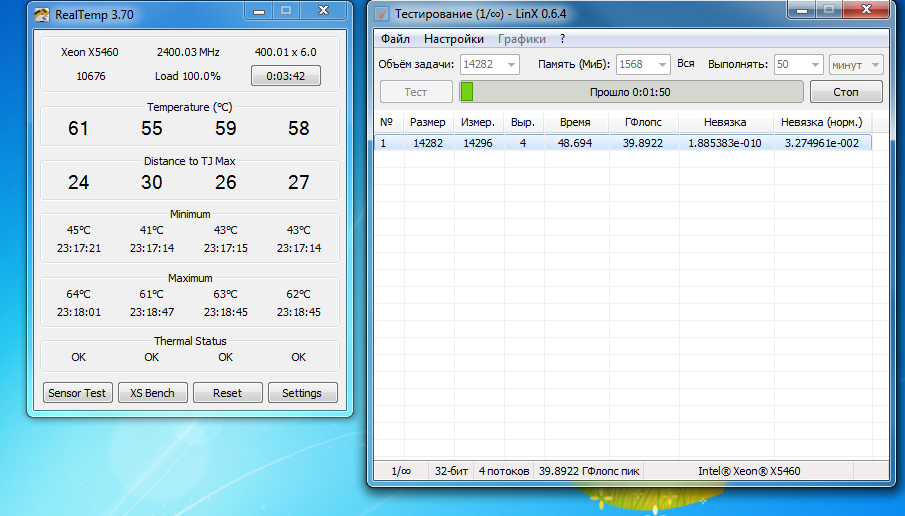Click the Невязка (норм.) column header

pos(822,122)
